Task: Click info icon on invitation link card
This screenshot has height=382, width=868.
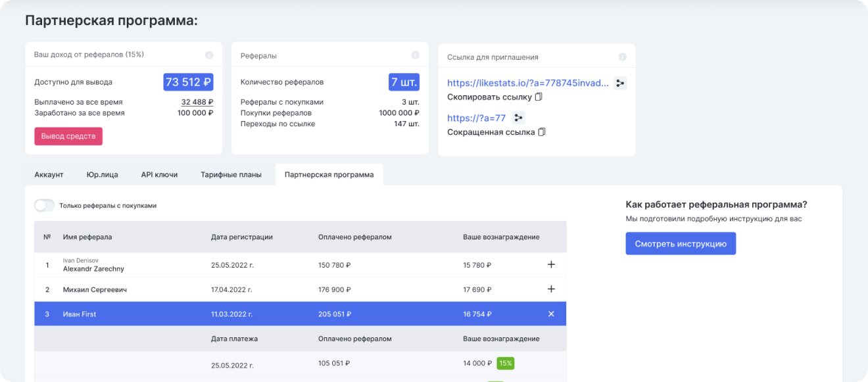Action: tap(622, 57)
